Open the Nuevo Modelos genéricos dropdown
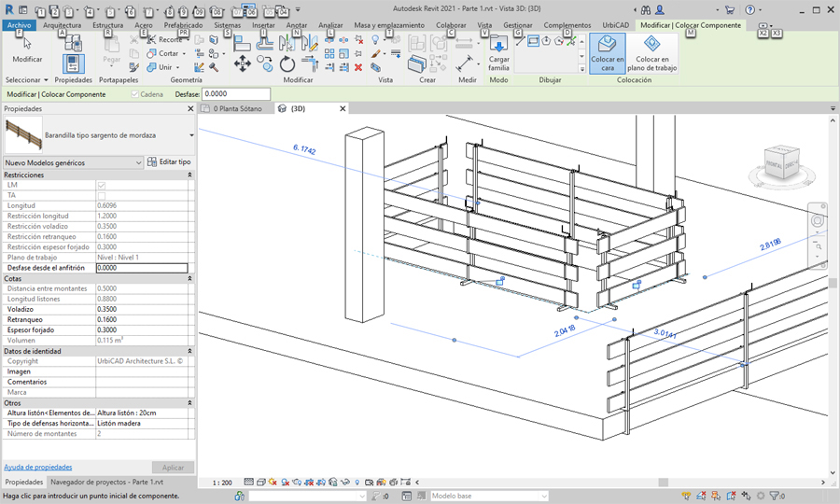This screenshot has height=504, width=840. point(138,162)
